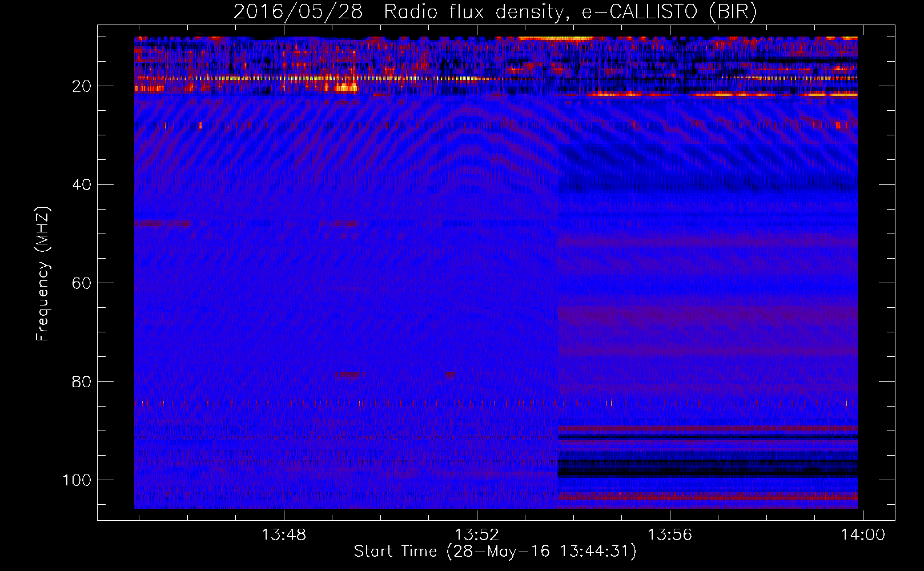The image size is (924, 571).
Task: Click the frequency tick label 80
Action: pyautogui.click(x=82, y=381)
